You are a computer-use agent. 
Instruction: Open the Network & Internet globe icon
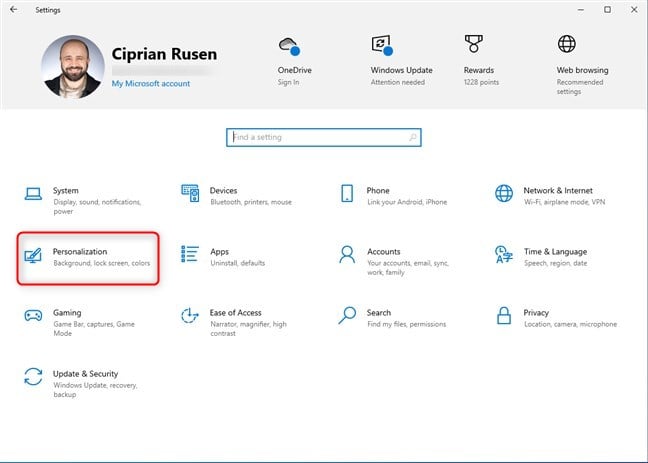point(504,193)
